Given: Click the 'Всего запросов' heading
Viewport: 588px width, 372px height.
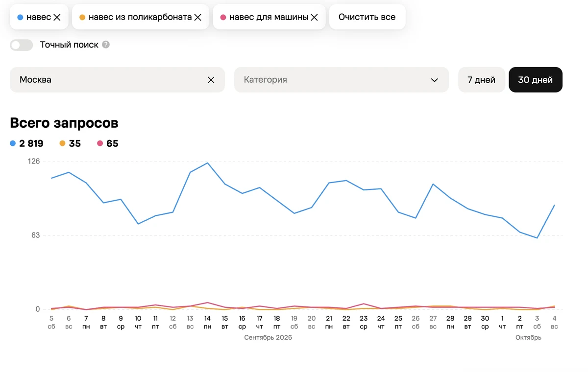Looking at the screenshot, I should (64, 123).
